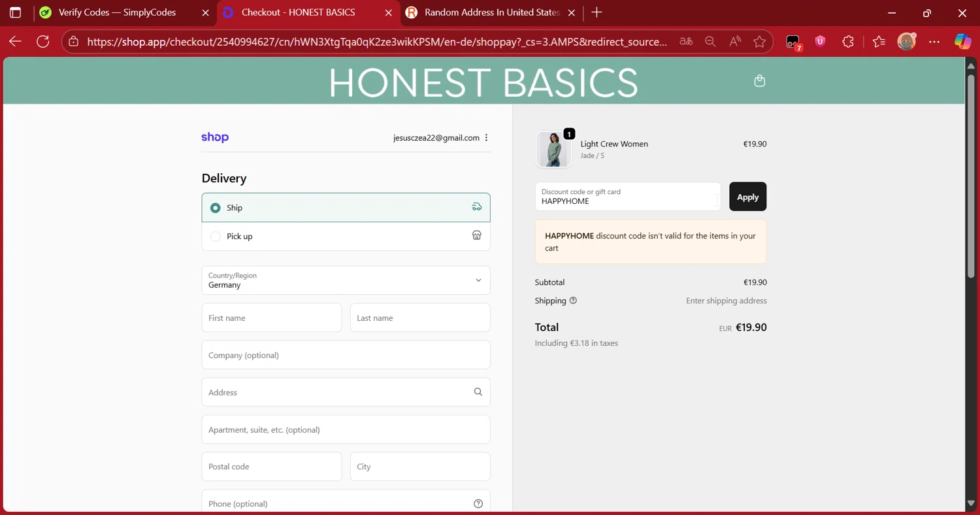Switch to Random Address In United States tab
The width and height of the screenshot is (980, 515).
point(490,12)
